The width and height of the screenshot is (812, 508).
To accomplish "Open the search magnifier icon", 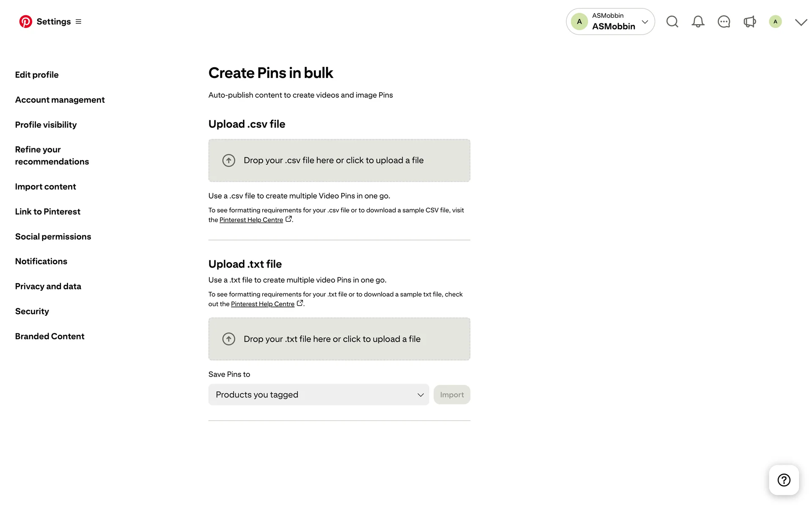I will pyautogui.click(x=672, y=22).
